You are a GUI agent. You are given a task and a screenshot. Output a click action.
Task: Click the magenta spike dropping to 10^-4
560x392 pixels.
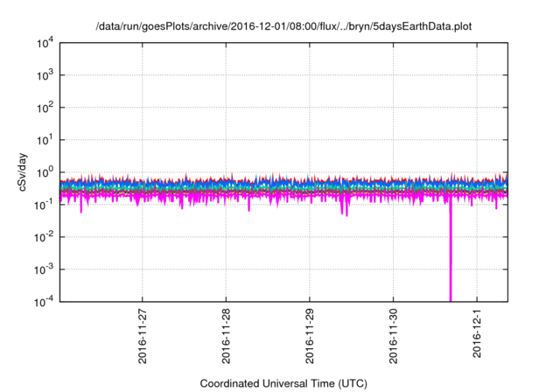click(x=451, y=250)
